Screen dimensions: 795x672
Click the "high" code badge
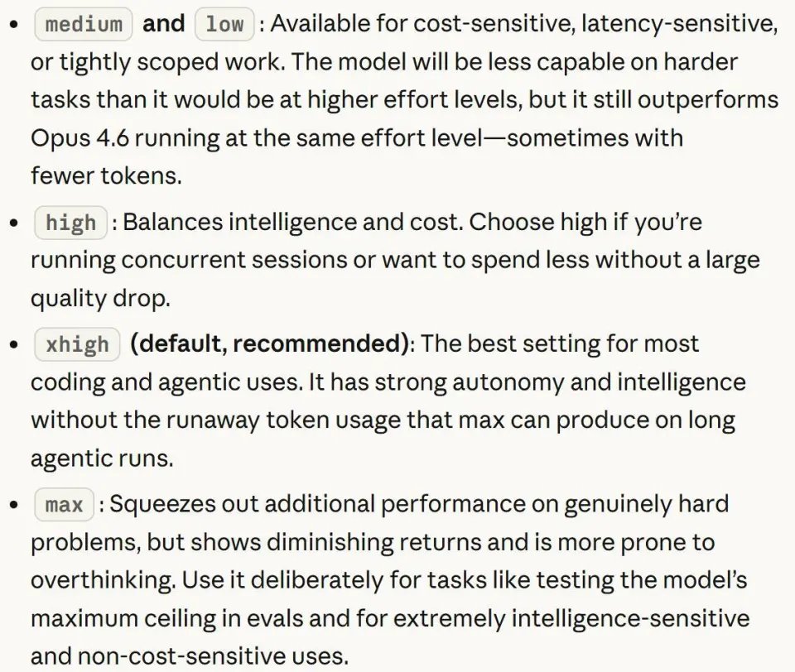70,223
